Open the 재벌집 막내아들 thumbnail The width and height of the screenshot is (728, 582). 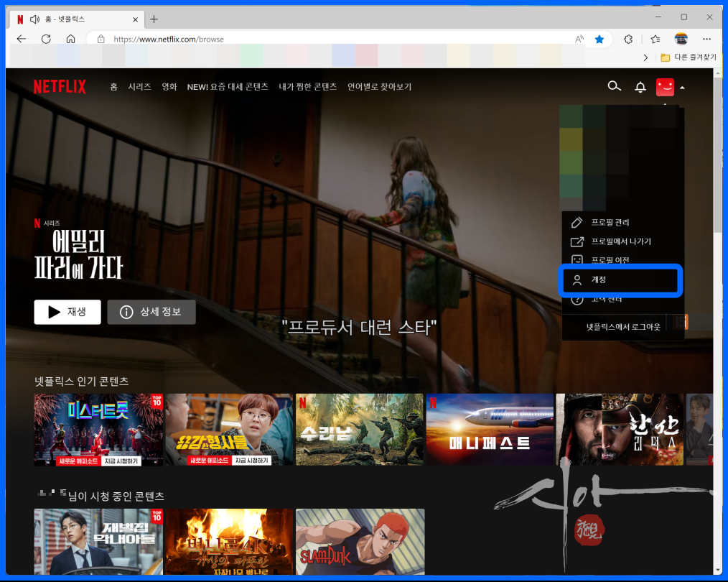click(x=98, y=542)
